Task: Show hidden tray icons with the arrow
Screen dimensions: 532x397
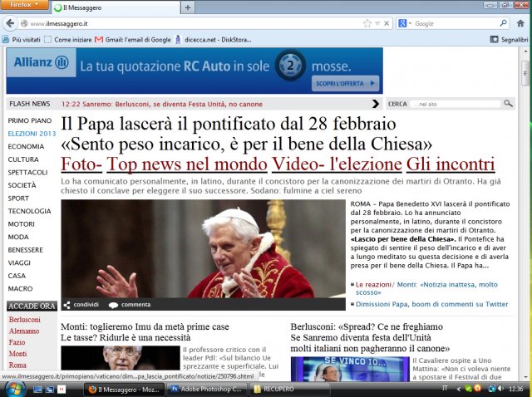Action: [458, 389]
